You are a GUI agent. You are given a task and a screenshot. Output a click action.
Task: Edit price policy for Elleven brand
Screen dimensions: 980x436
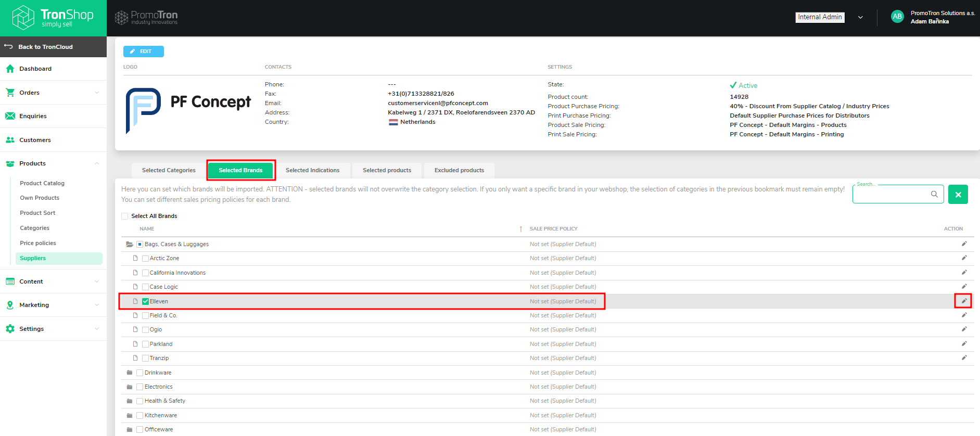point(964,301)
